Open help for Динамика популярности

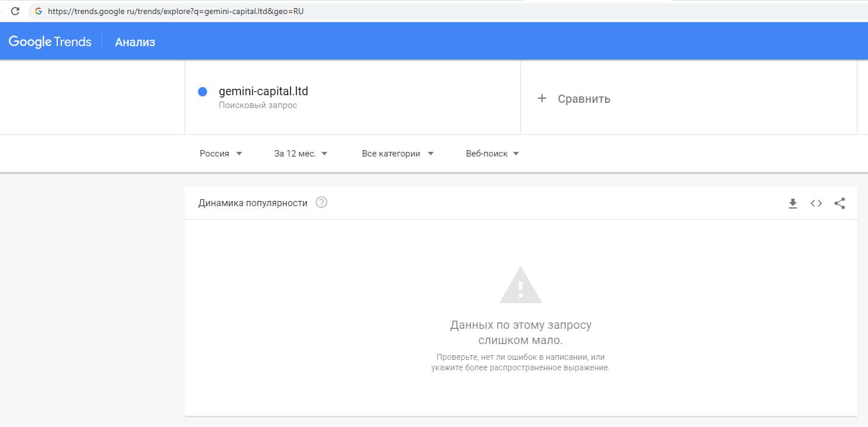(321, 203)
